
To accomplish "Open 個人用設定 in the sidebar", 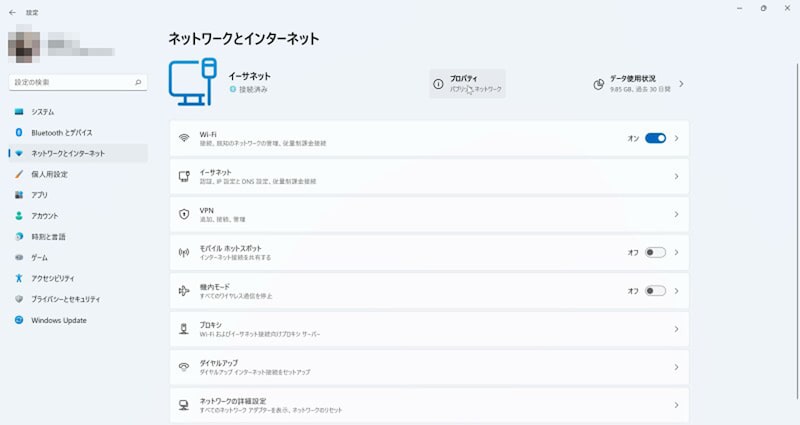I will tap(50, 174).
